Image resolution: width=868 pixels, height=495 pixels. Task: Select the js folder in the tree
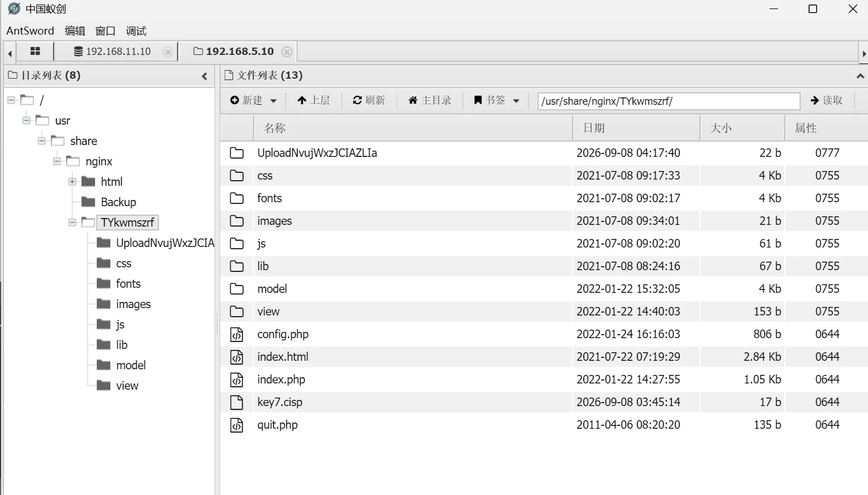120,325
